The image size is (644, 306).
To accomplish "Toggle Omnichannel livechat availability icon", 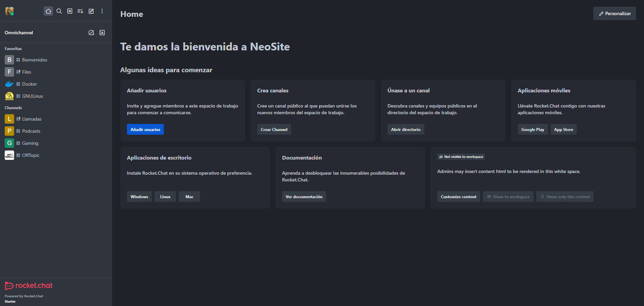I will point(91,33).
